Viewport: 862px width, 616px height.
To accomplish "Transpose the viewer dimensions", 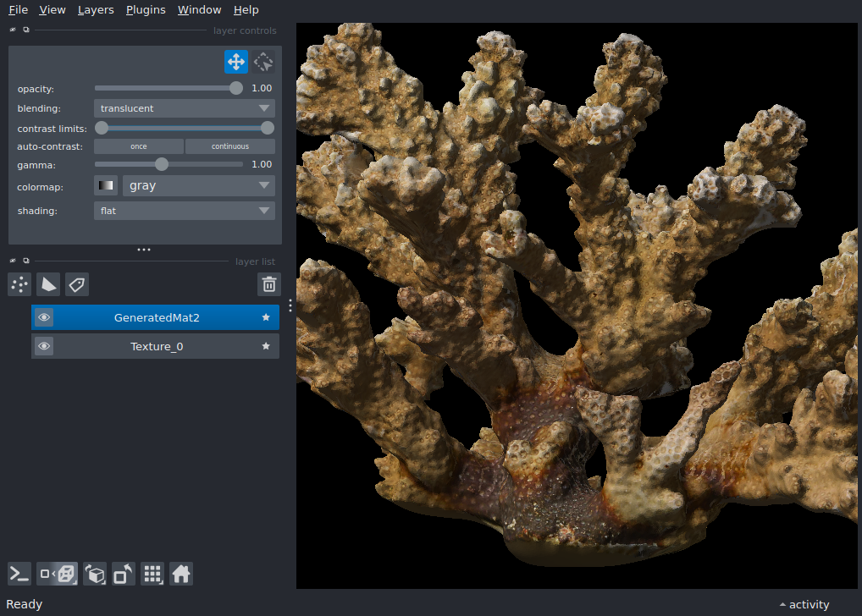I will point(123,574).
